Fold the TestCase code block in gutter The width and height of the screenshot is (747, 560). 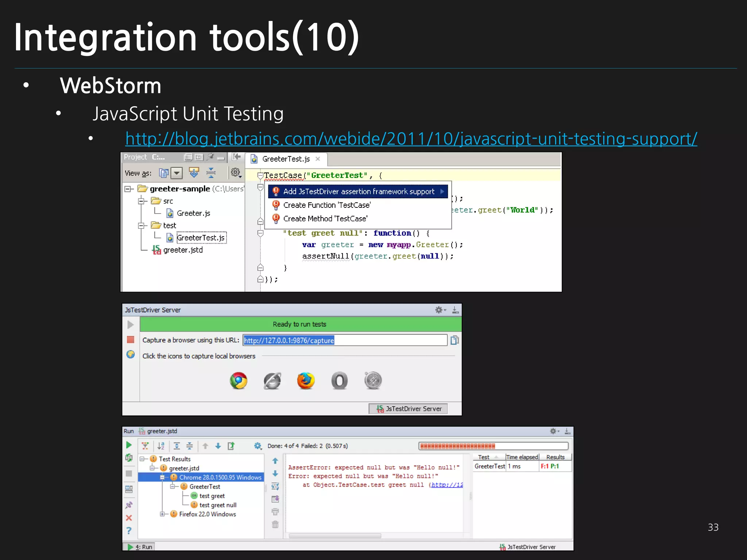click(260, 176)
